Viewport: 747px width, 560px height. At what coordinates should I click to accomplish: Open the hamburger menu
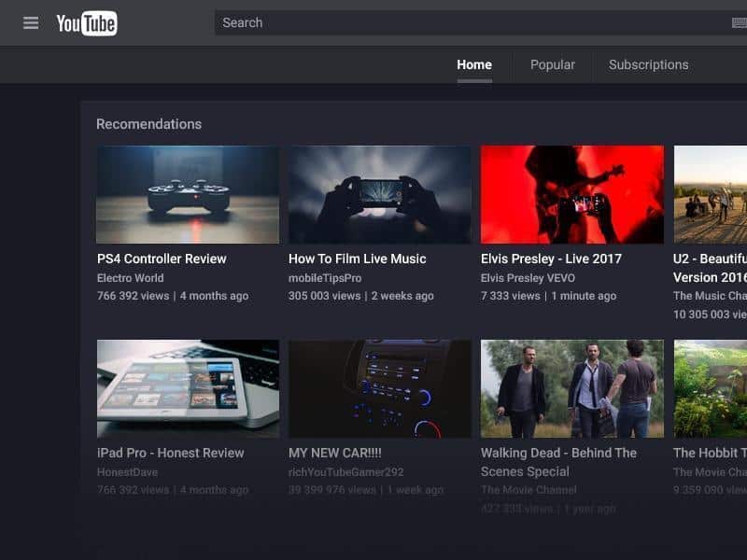coord(31,22)
